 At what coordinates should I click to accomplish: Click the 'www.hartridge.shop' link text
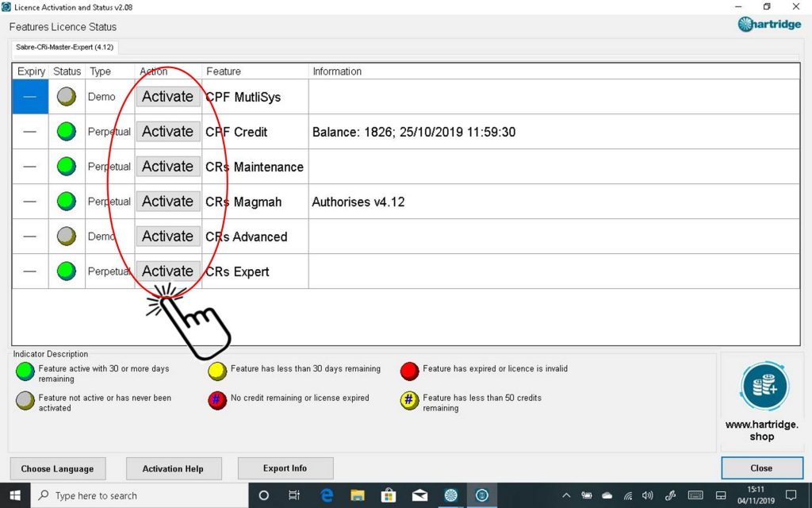[762, 430]
